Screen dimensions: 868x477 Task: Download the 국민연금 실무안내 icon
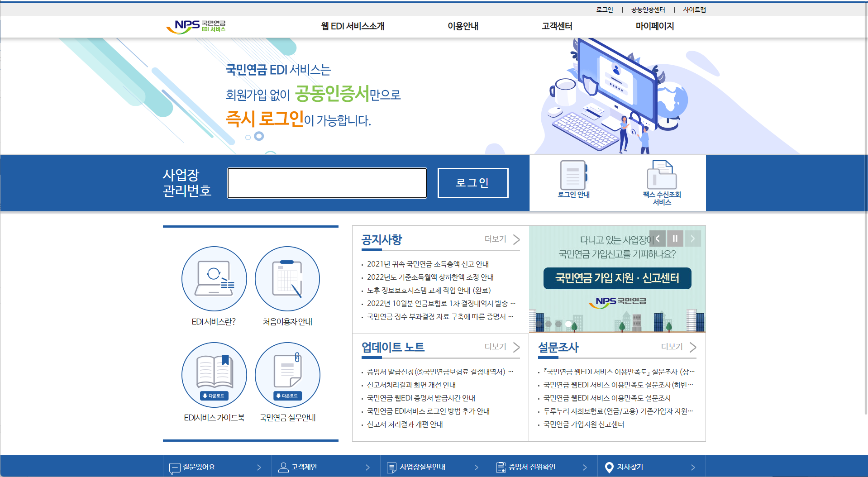(x=287, y=375)
